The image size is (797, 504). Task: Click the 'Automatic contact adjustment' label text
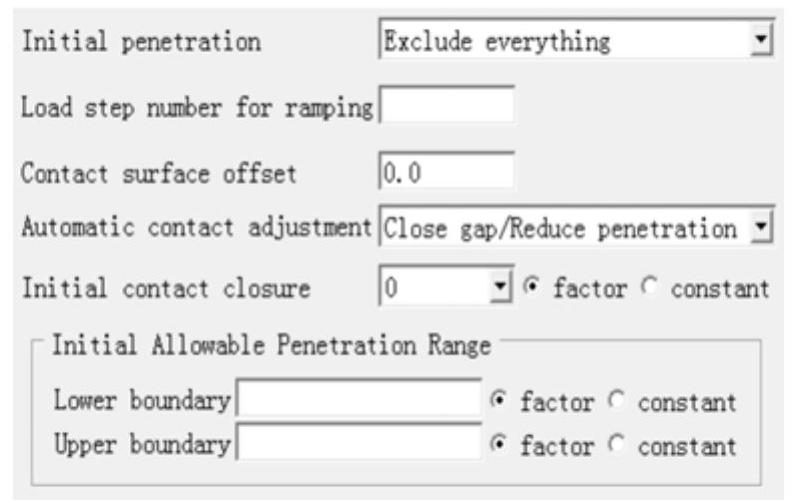[196, 229]
